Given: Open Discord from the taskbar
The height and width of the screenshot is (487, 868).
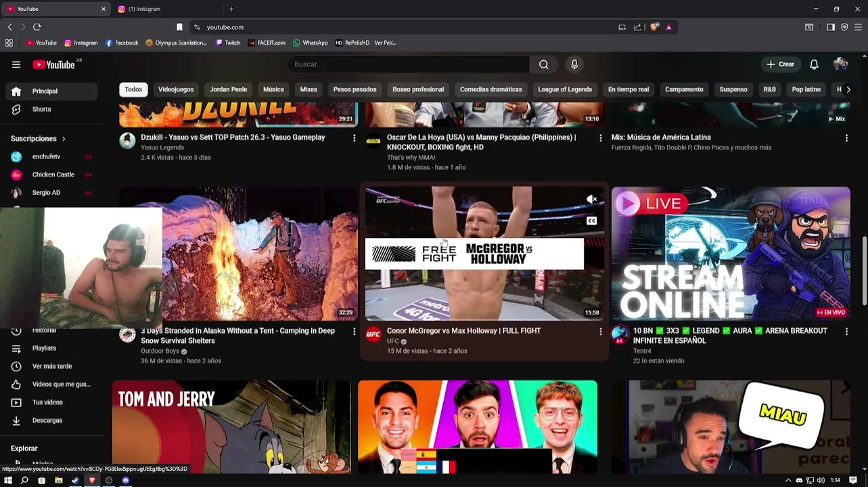Looking at the screenshot, I should click(x=125, y=480).
